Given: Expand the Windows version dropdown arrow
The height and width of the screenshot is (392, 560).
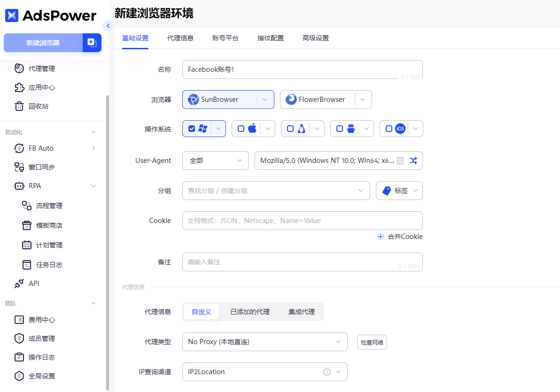Looking at the screenshot, I should 218,129.
